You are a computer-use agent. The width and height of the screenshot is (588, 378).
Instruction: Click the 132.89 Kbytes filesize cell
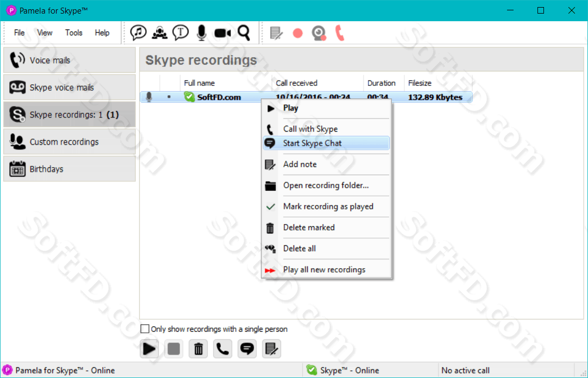pyautogui.click(x=435, y=97)
